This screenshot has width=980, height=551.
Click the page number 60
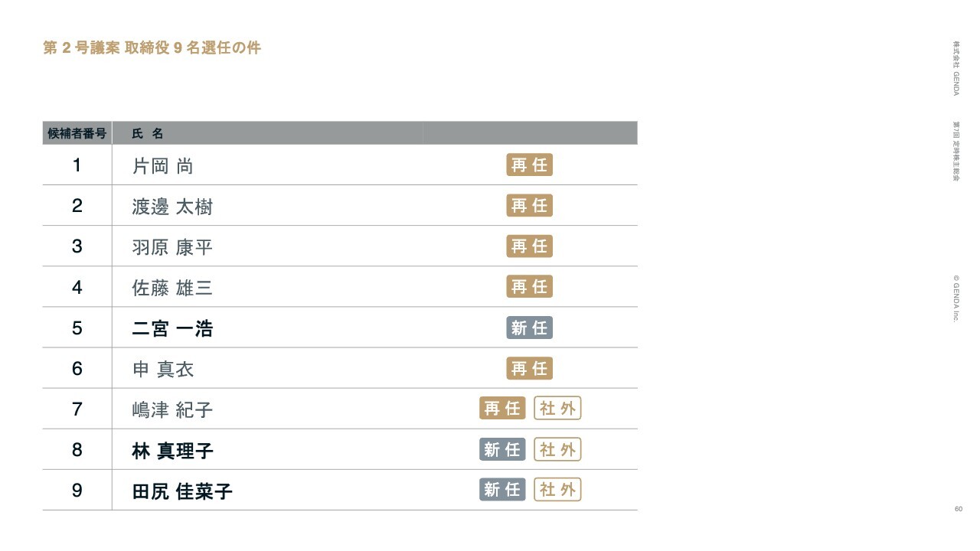[958, 510]
